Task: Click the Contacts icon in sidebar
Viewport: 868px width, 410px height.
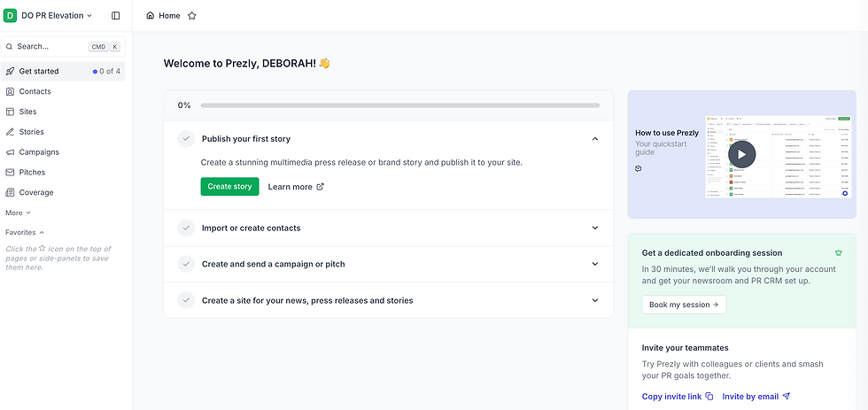Action: pos(10,91)
